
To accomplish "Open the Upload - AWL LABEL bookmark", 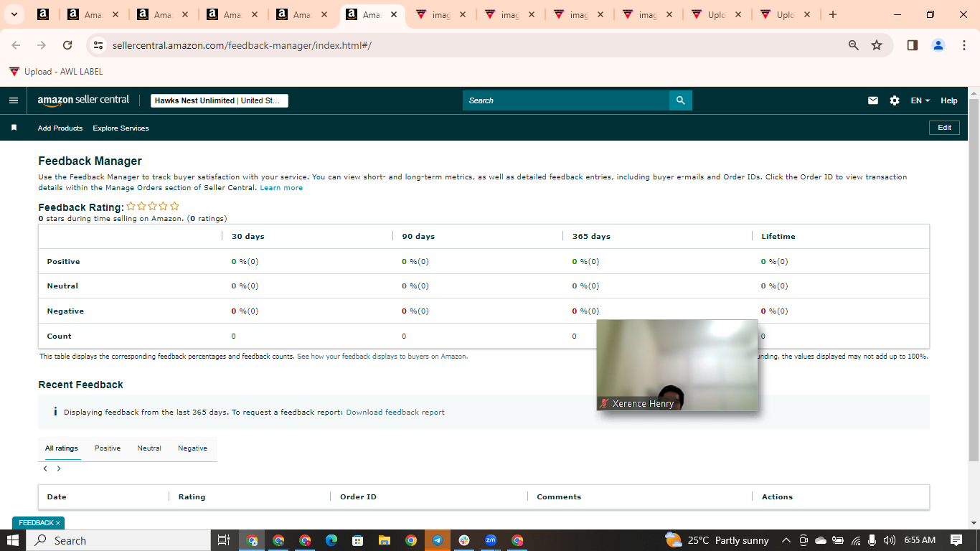I will click(56, 72).
